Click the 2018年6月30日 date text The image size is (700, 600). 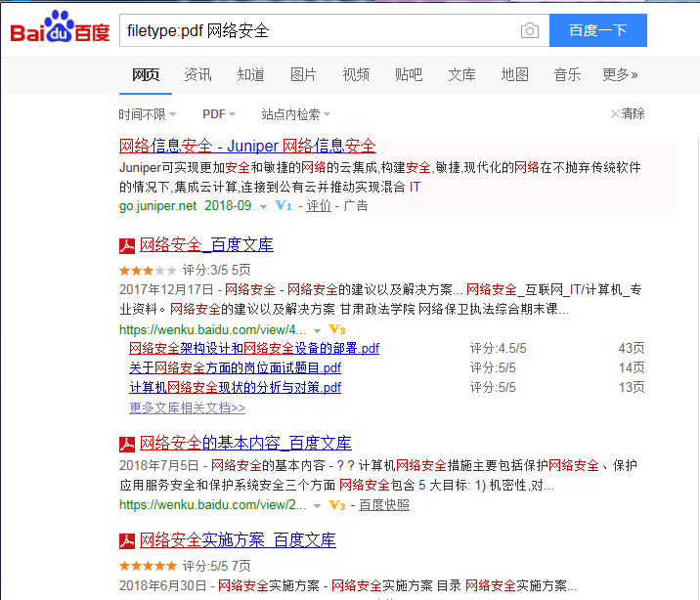(162, 585)
